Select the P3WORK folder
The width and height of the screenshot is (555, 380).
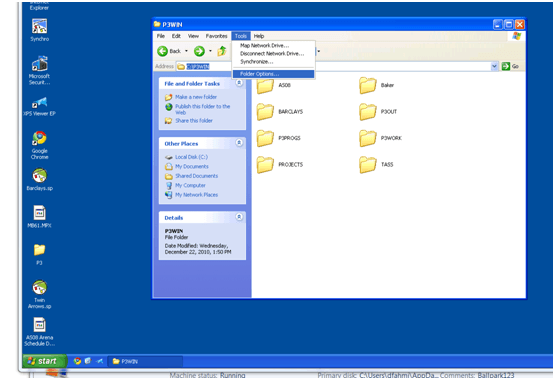pos(380,138)
